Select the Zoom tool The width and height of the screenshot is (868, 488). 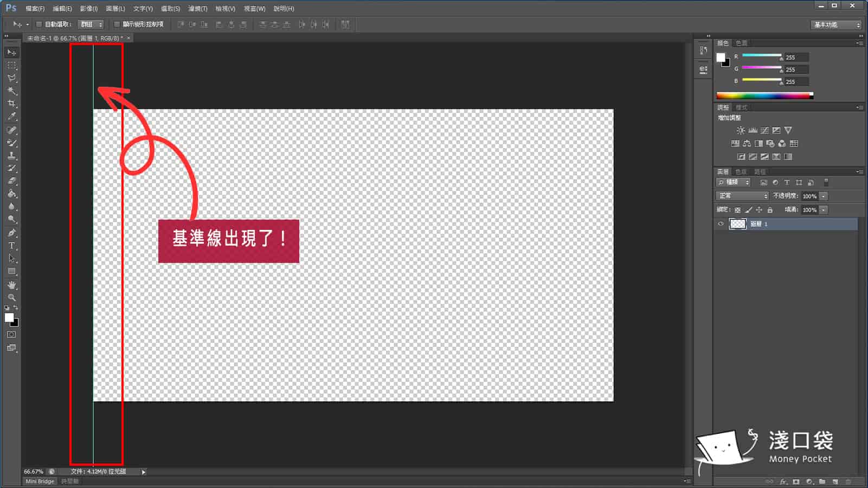click(x=12, y=297)
